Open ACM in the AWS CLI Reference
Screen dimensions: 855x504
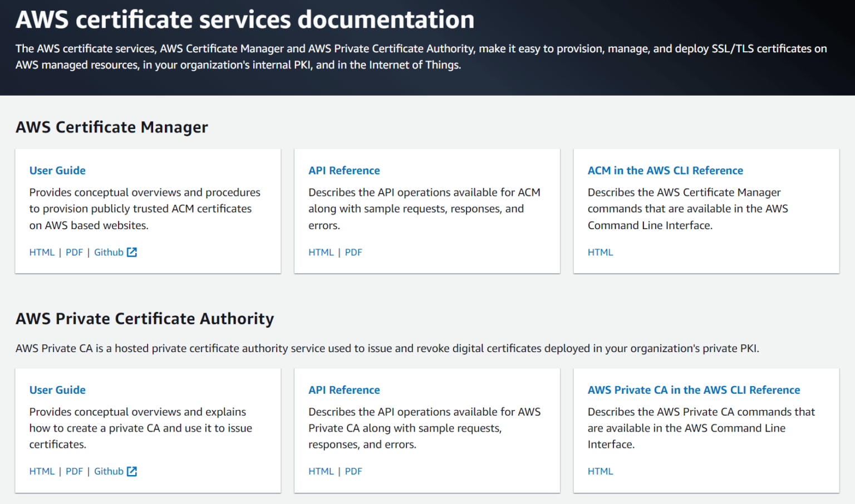[665, 170]
